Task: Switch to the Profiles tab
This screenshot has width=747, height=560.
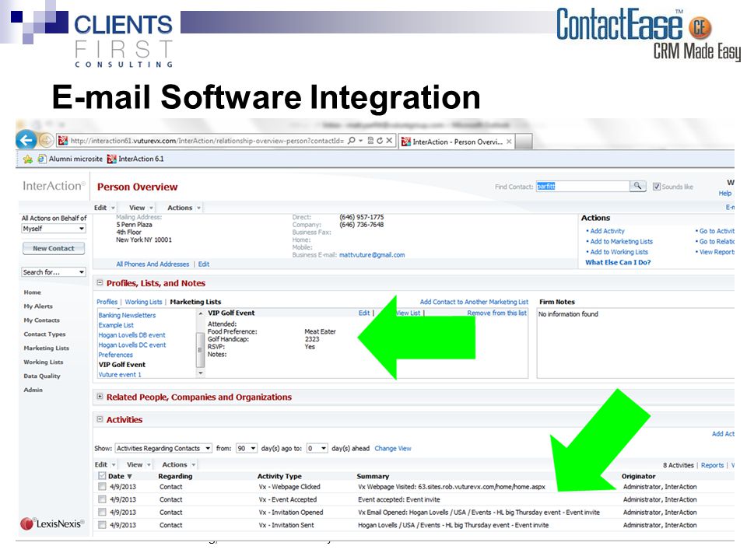Action: coord(107,302)
